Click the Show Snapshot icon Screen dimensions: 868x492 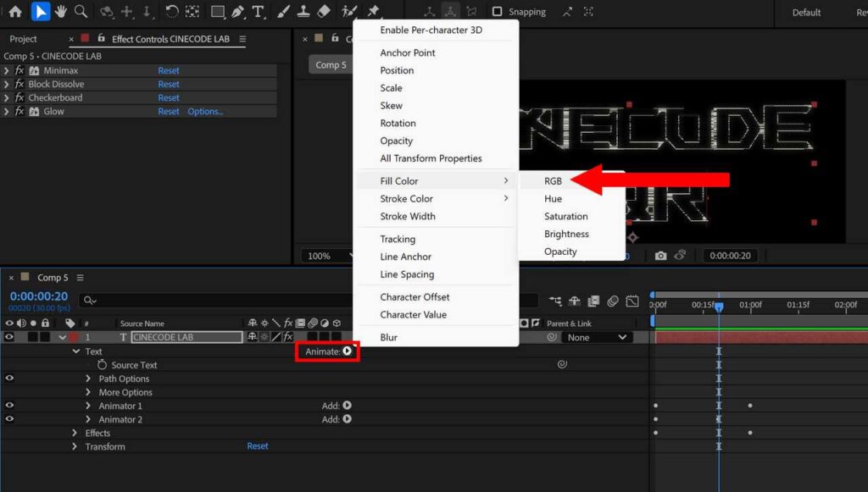tap(680, 256)
